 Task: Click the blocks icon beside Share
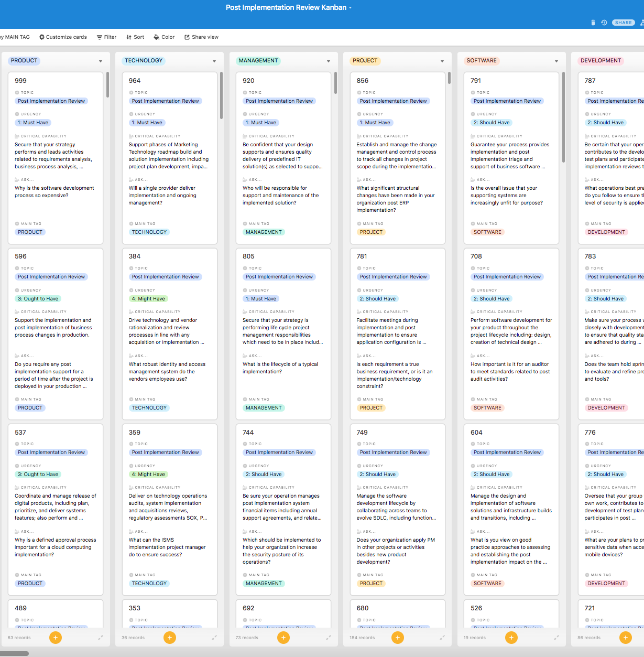[642, 23]
